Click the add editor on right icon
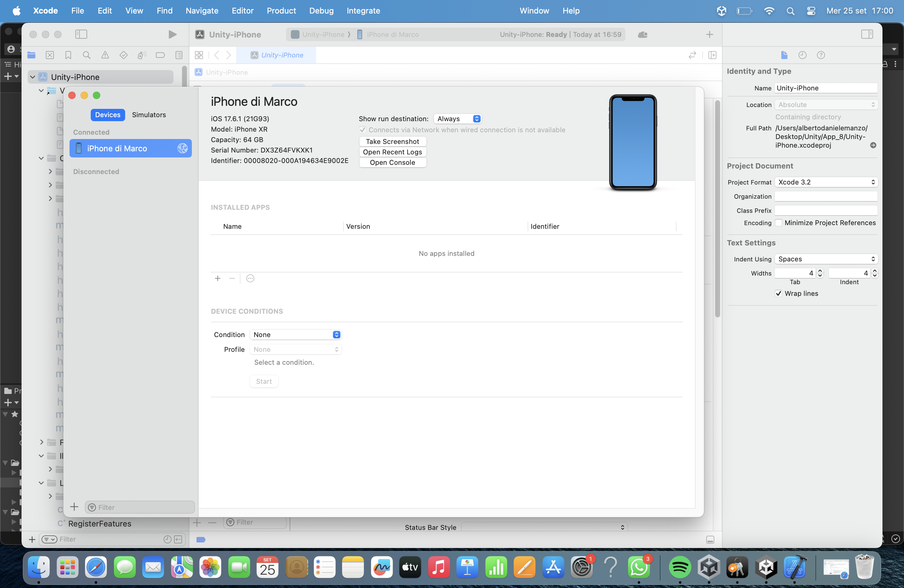904x588 pixels. 712,55
